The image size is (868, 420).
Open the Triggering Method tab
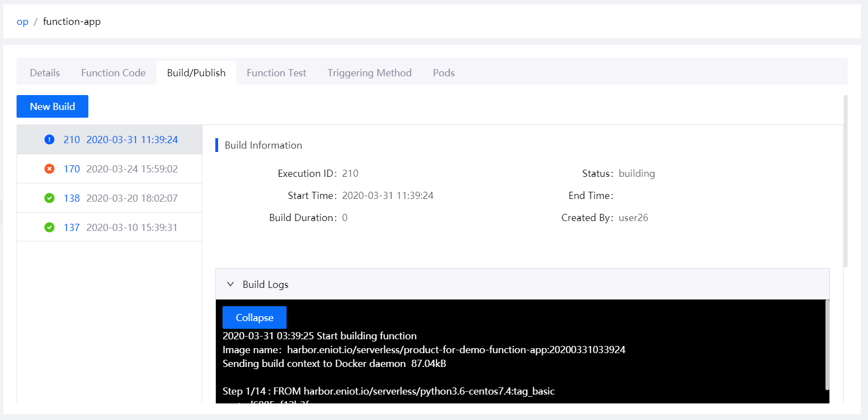[369, 73]
